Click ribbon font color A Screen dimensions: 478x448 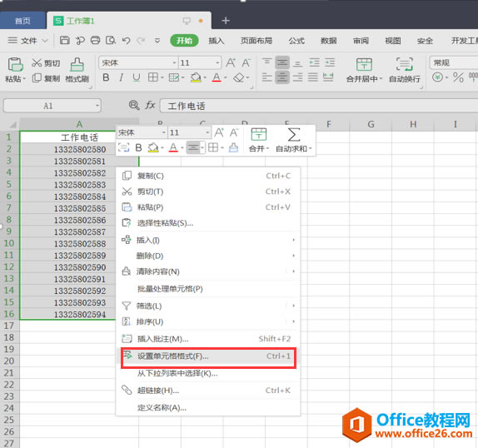217,77
